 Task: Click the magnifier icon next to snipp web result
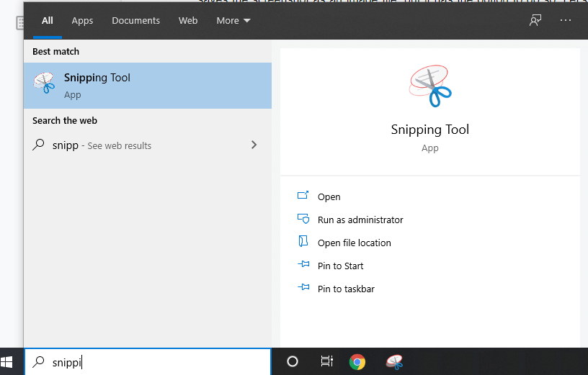38,145
